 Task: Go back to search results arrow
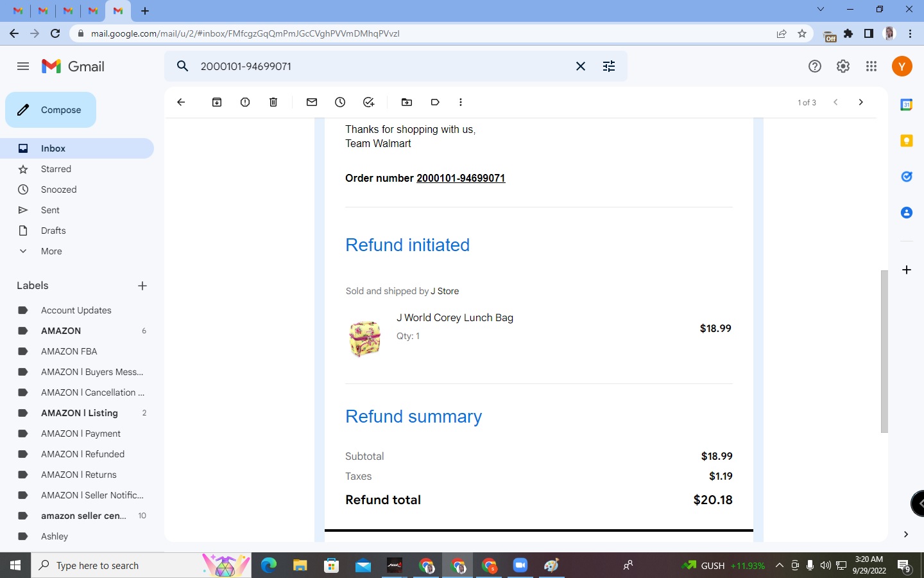click(x=181, y=102)
